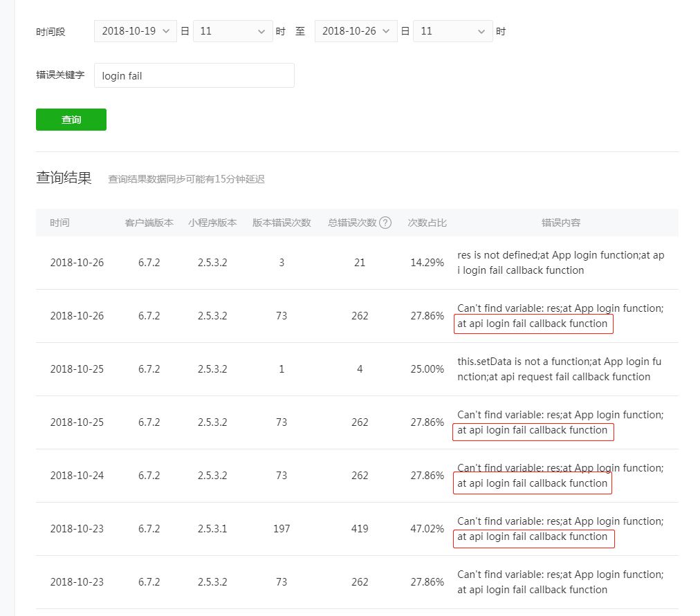Click the 时间 column header

59,223
